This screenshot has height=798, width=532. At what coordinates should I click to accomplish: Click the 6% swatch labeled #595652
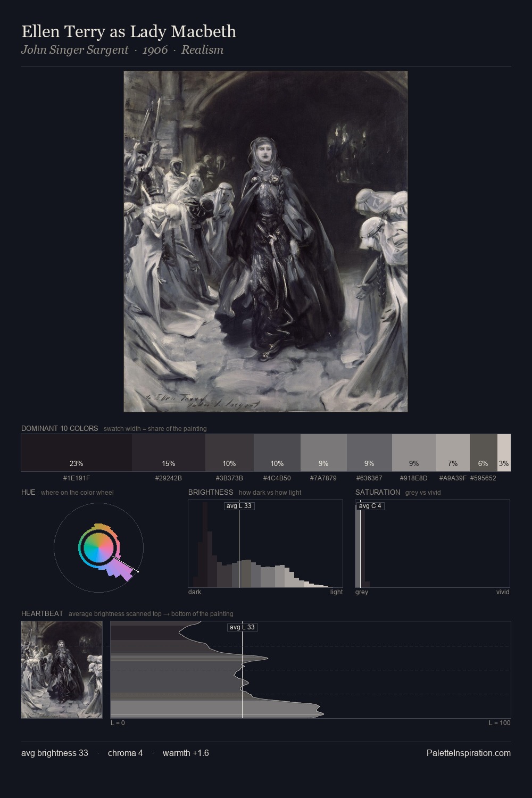click(483, 453)
